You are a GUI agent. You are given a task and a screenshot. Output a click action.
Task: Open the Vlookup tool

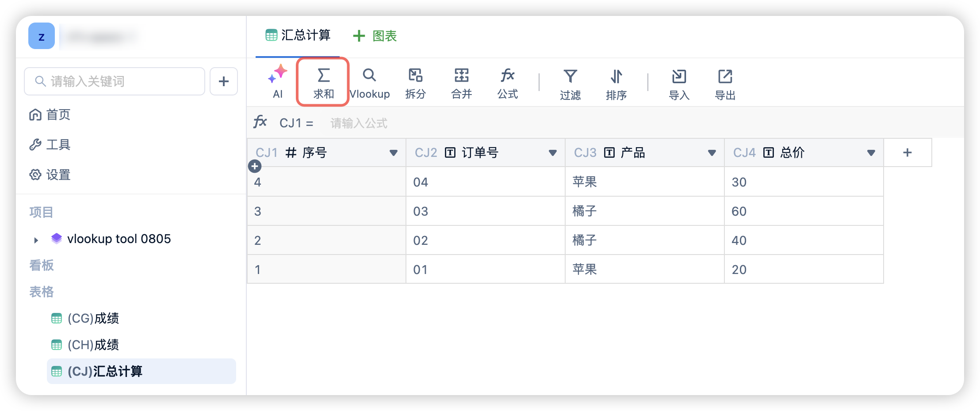[370, 82]
